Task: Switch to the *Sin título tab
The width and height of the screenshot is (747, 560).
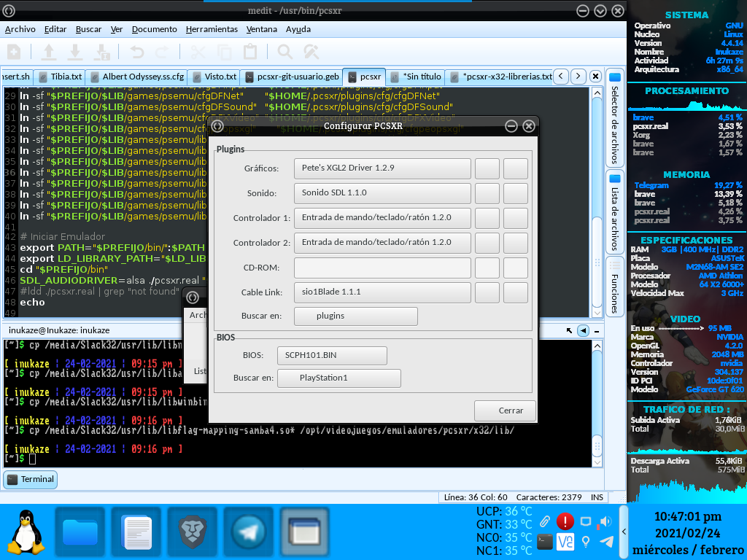Action: point(416,77)
